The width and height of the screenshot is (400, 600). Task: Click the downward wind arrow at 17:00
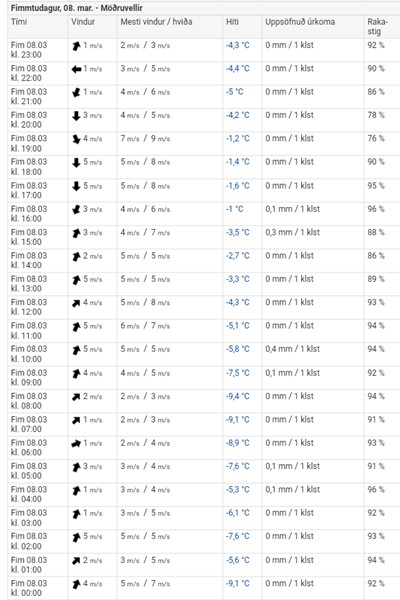pyautogui.click(x=76, y=186)
